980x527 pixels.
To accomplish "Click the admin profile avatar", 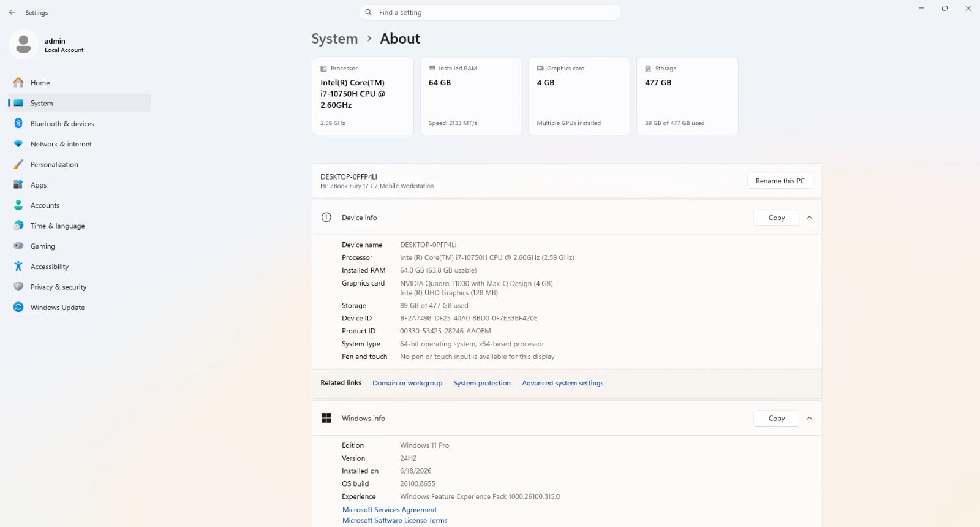I will tap(23, 45).
